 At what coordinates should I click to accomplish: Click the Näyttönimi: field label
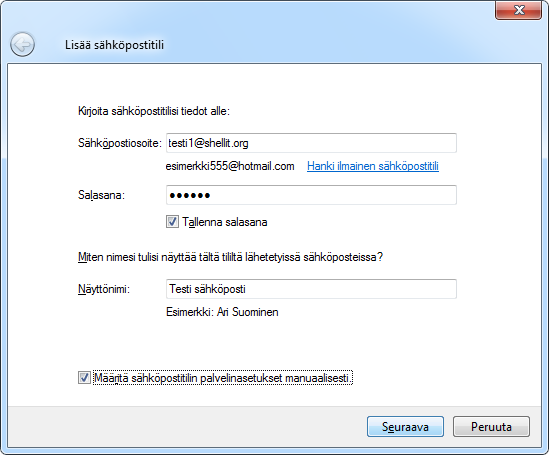tap(104, 289)
